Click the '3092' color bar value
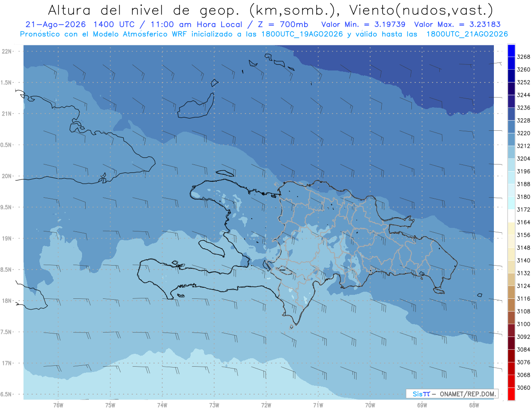Image resolution: width=532 pixels, height=411 pixels. click(x=523, y=337)
